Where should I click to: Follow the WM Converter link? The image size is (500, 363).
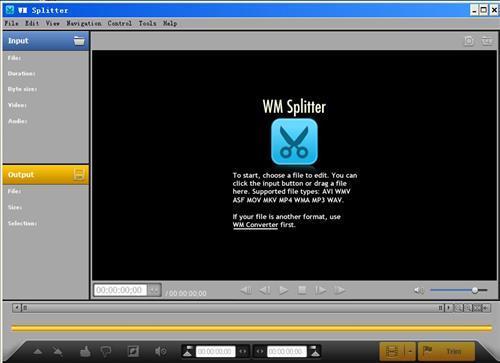(255, 225)
